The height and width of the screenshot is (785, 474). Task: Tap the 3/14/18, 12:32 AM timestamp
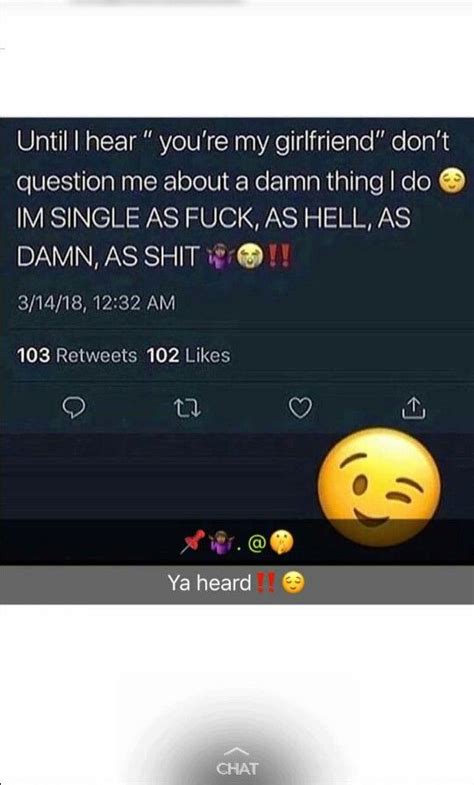coord(96,303)
